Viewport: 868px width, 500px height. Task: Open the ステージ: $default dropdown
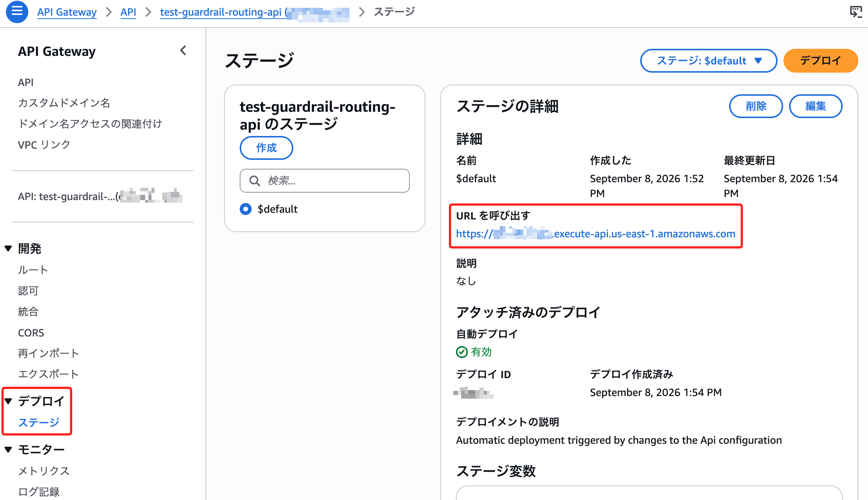[x=708, y=61]
